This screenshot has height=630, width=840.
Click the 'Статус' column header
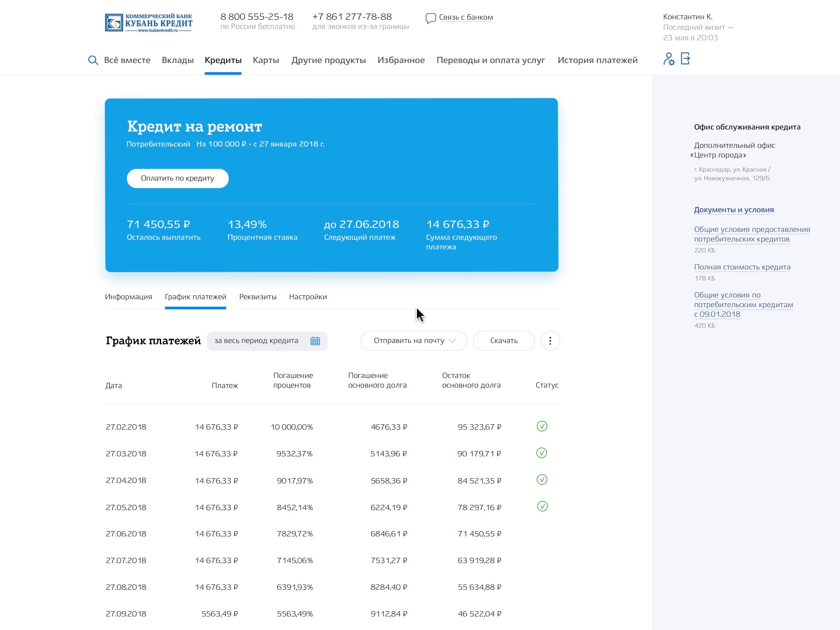[547, 385]
